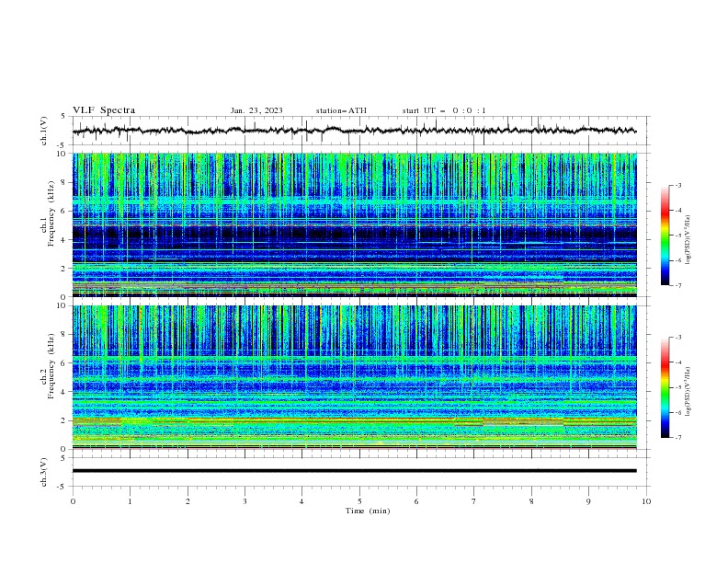
Task: Click the time axis tick label '8'
Action: point(531,501)
